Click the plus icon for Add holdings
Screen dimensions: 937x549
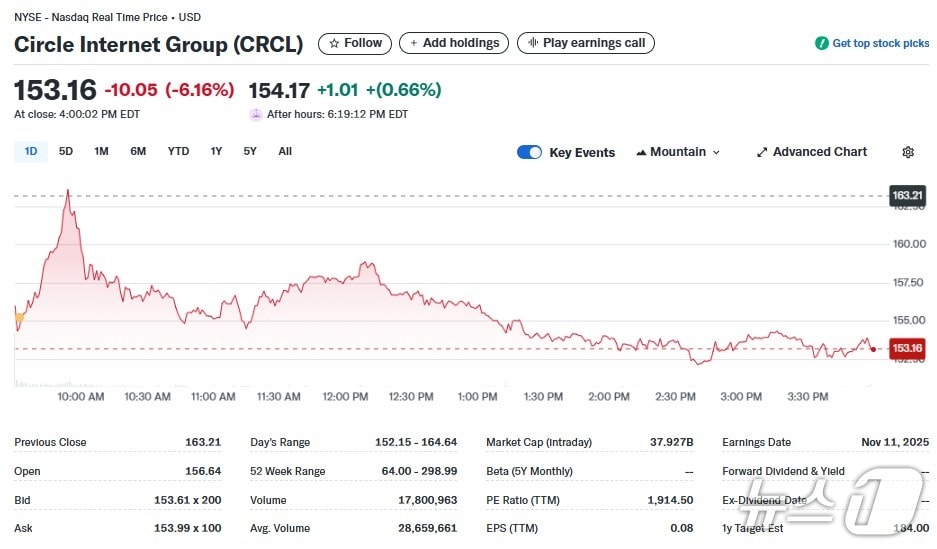(414, 44)
